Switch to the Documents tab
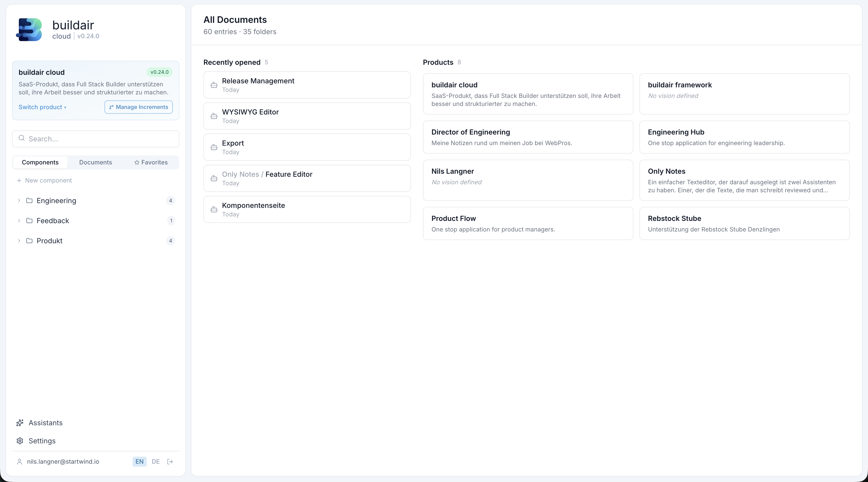This screenshot has height=482, width=868. [x=95, y=162]
